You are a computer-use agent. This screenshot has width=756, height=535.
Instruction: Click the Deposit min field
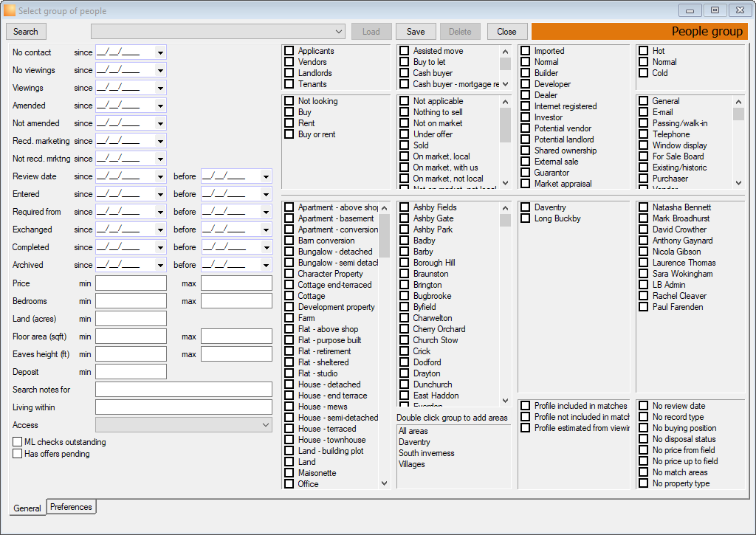click(131, 372)
